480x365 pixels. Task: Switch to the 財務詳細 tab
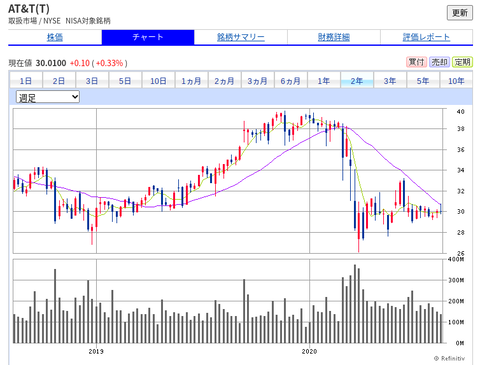click(x=334, y=37)
